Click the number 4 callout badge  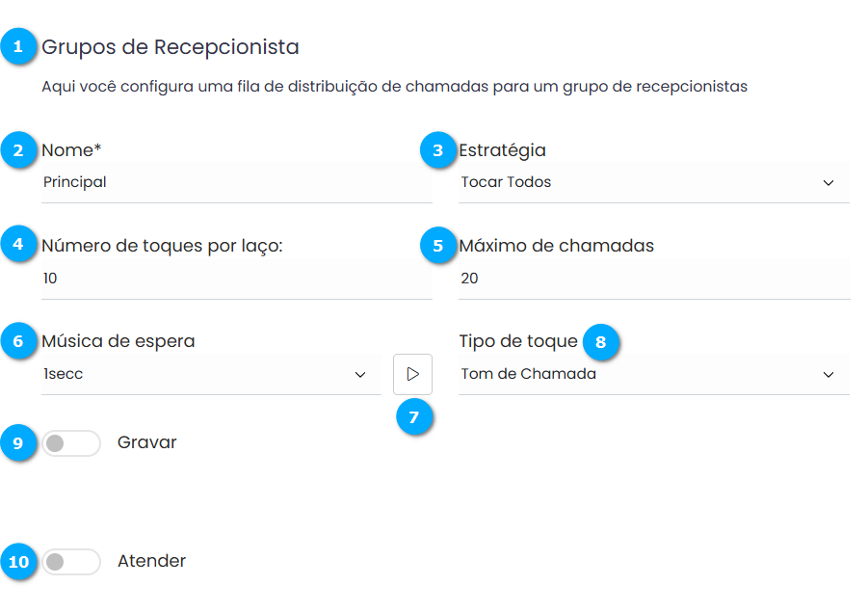pyautogui.click(x=18, y=245)
